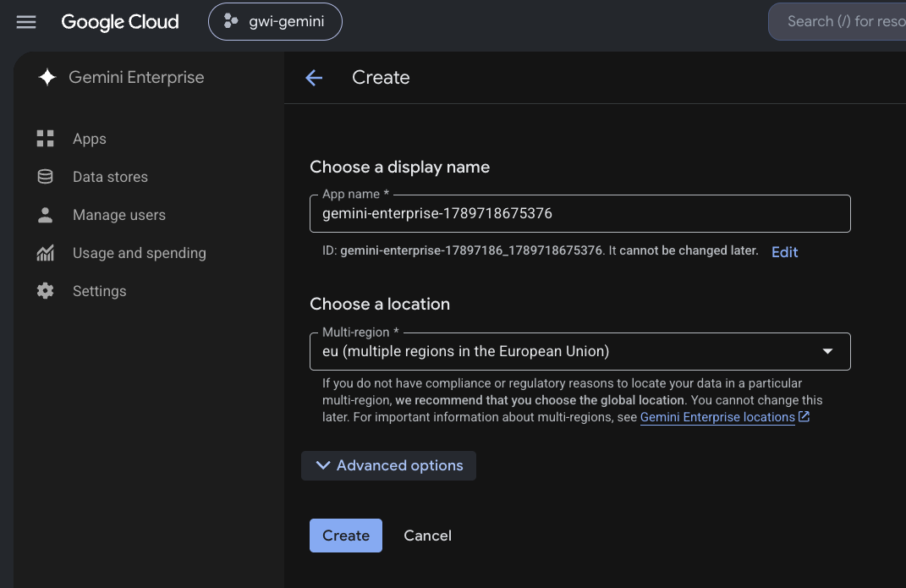The height and width of the screenshot is (588, 906).
Task: Cancel the app creation
Action: point(427,536)
